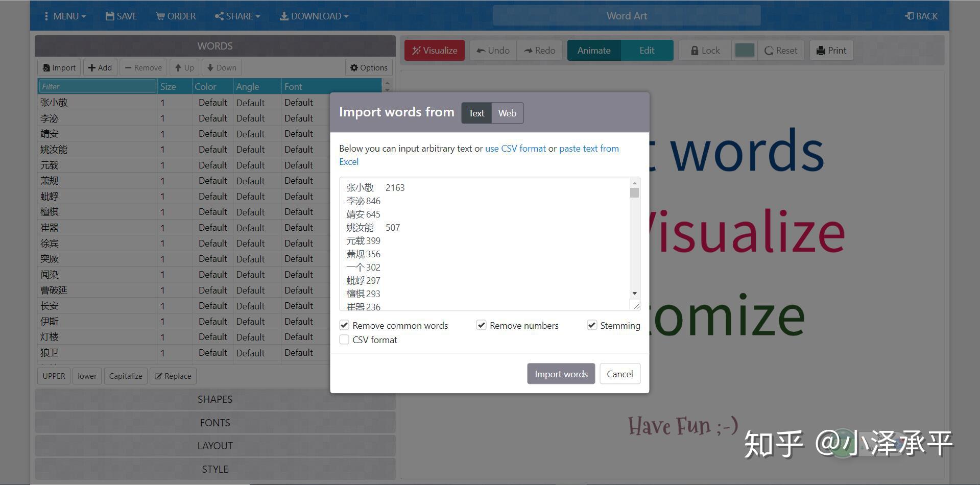980x485 pixels.
Task: Click the Word Art title field
Action: click(627, 16)
